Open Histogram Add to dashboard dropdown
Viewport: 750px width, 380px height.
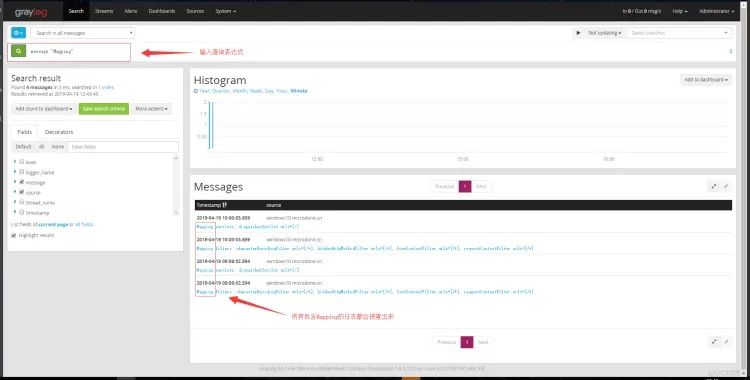[x=706, y=80]
